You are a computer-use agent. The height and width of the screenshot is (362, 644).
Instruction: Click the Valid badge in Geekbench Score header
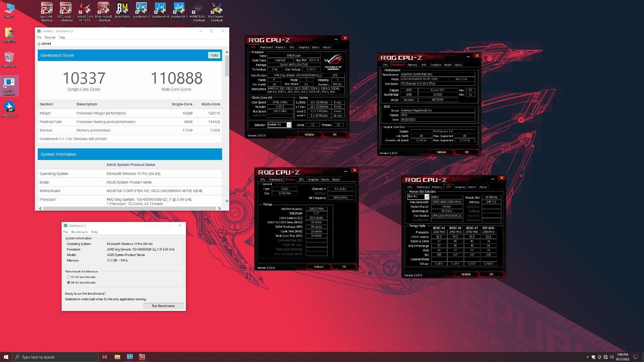[214, 55]
